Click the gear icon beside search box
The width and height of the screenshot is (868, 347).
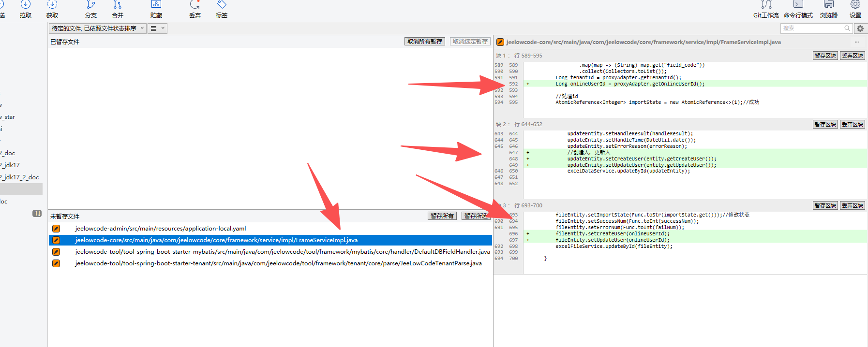pos(860,29)
